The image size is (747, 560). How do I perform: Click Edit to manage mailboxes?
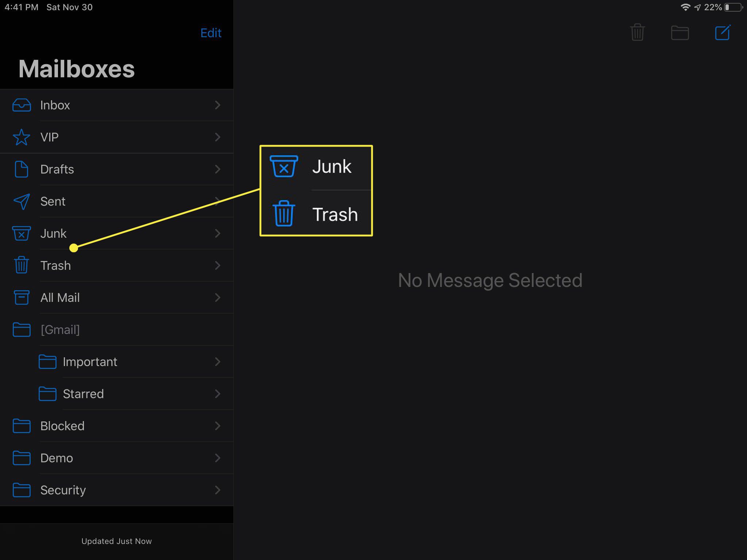pyautogui.click(x=209, y=33)
